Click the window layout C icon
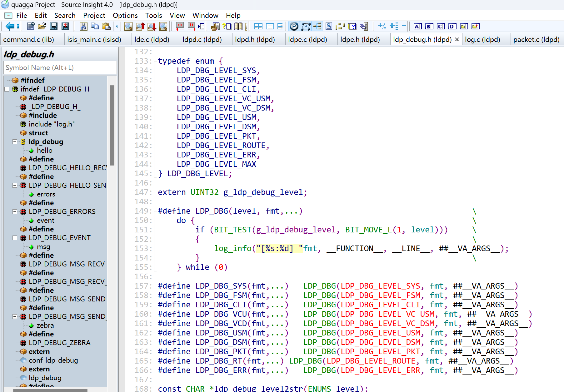 pos(441,26)
